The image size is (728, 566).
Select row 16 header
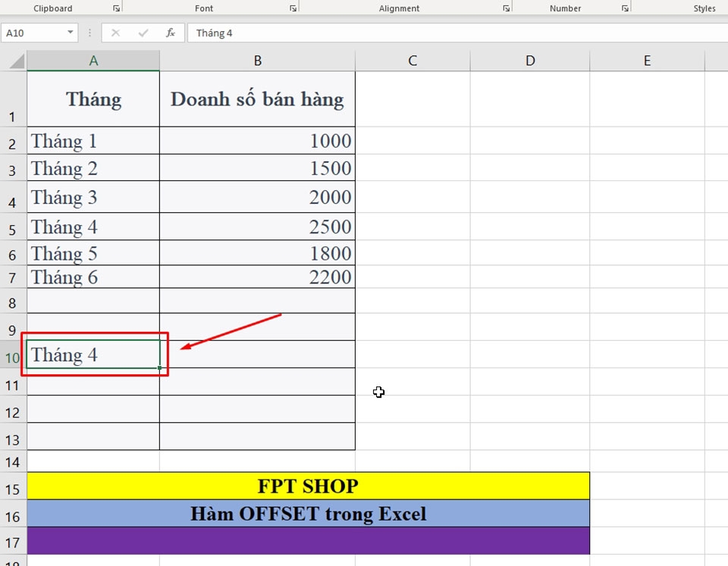click(x=13, y=513)
